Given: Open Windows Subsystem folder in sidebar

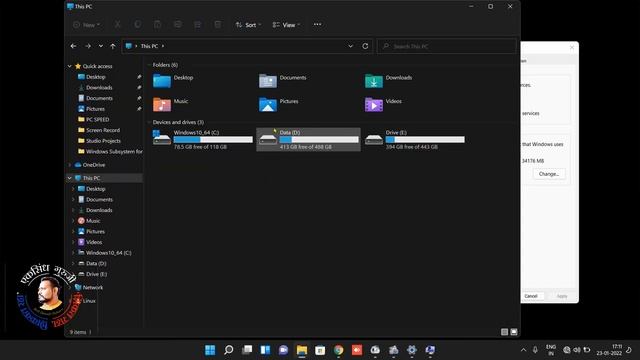Looking at the screenshot, I should 114,151.
